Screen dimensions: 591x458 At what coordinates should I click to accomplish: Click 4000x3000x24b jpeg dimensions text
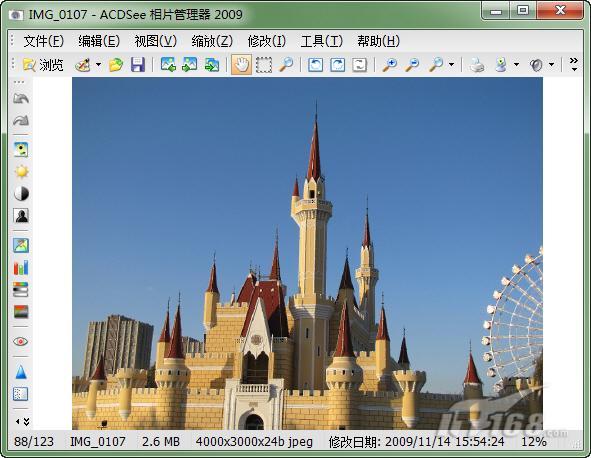tap(254, 441)
